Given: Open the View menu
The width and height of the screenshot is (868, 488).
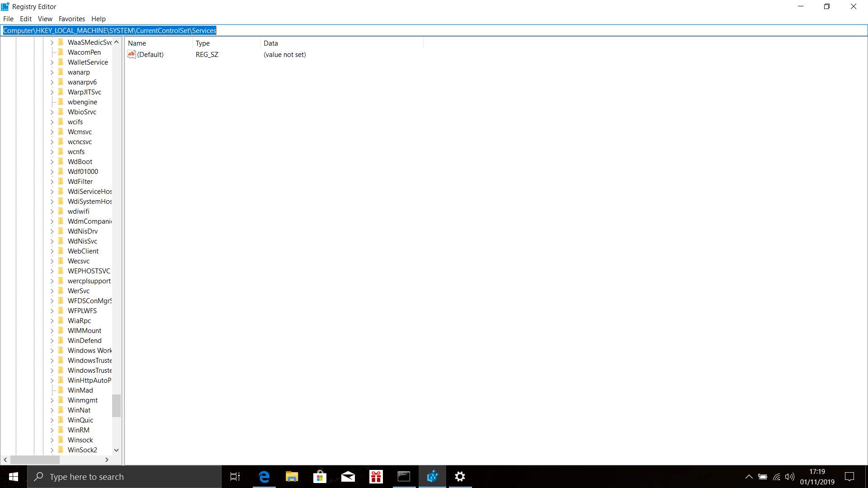Looking at the screenshot, I should pyautogui.click(x=45, y=19).
